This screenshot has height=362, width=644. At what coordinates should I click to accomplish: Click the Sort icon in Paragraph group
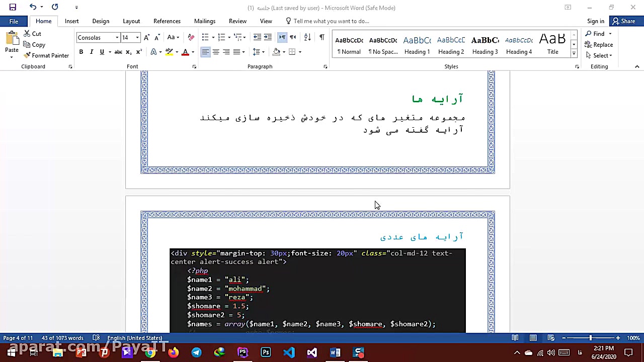click(x=307, y=37)
